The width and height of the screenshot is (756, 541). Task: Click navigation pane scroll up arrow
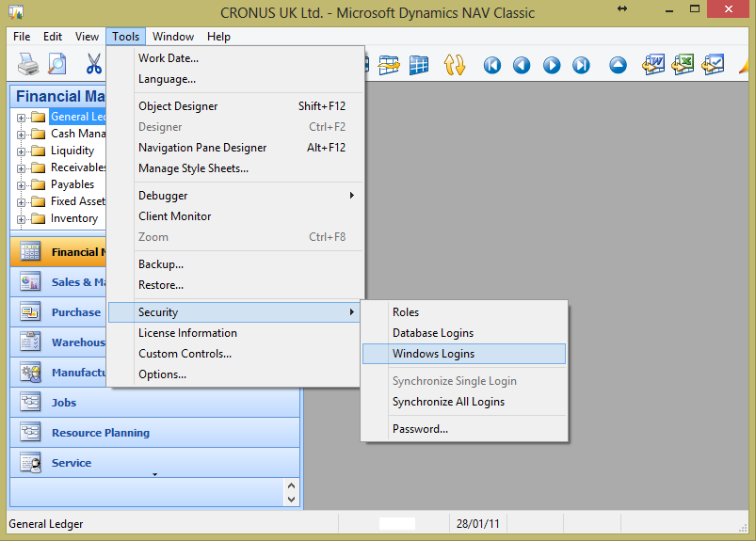(291, 485)
